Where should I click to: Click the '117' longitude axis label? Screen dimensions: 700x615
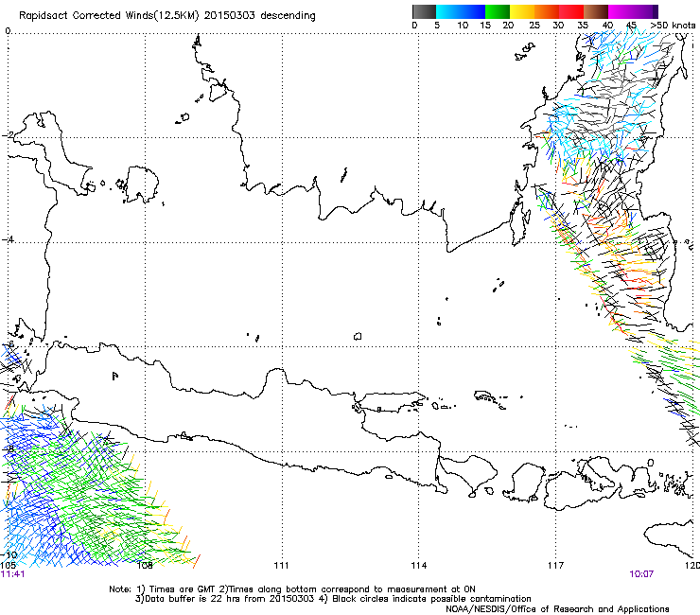pos(555,566)
